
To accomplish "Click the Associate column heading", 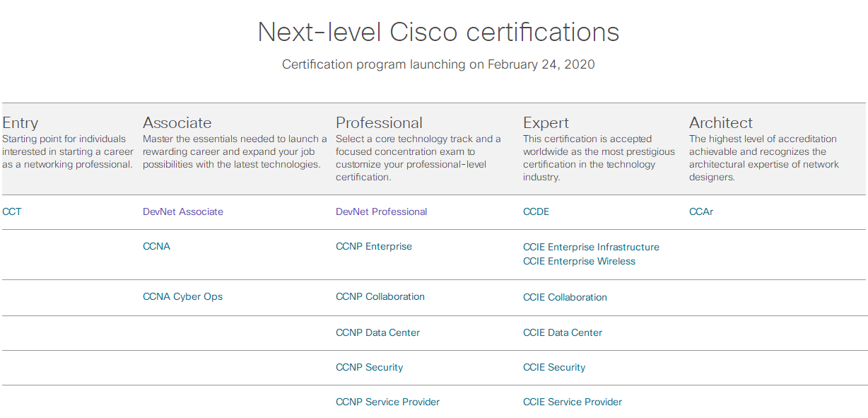I will coord(177,122).
